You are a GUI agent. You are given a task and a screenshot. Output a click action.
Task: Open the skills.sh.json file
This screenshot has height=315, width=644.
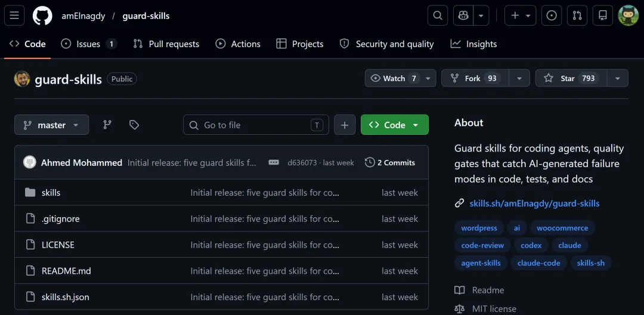pos(66,297)
